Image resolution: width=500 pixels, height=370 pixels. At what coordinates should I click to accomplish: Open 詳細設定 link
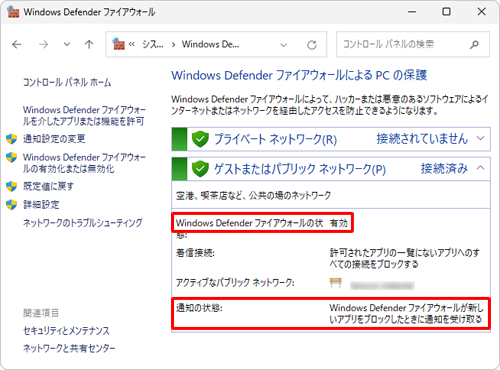[41, 205]
